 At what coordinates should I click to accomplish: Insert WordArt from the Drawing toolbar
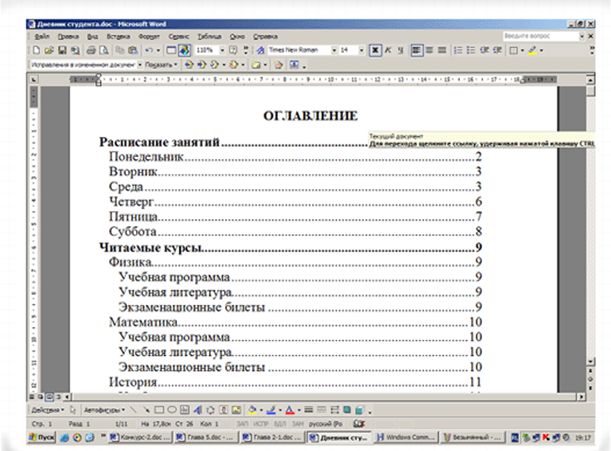198,410
